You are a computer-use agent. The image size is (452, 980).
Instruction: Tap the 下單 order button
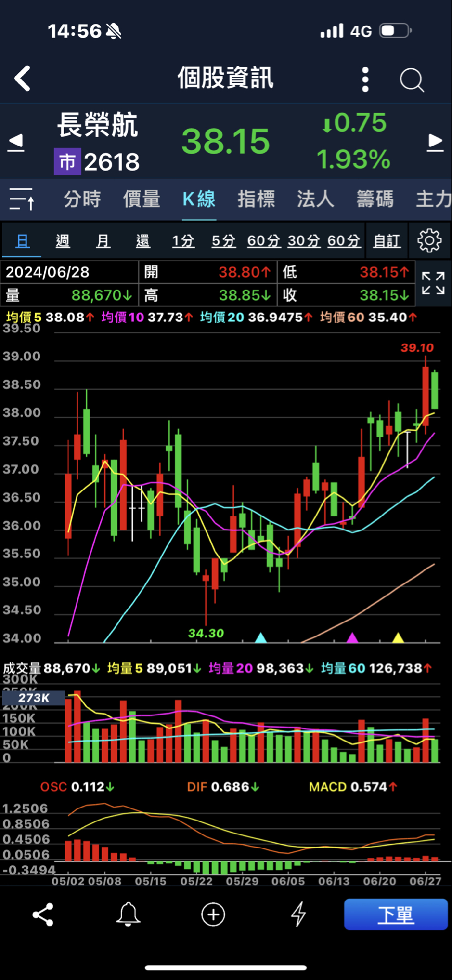[x=396, y=914]
